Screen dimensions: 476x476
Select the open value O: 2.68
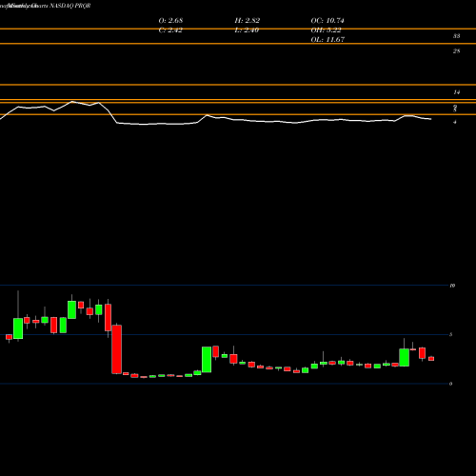point(170,21)
